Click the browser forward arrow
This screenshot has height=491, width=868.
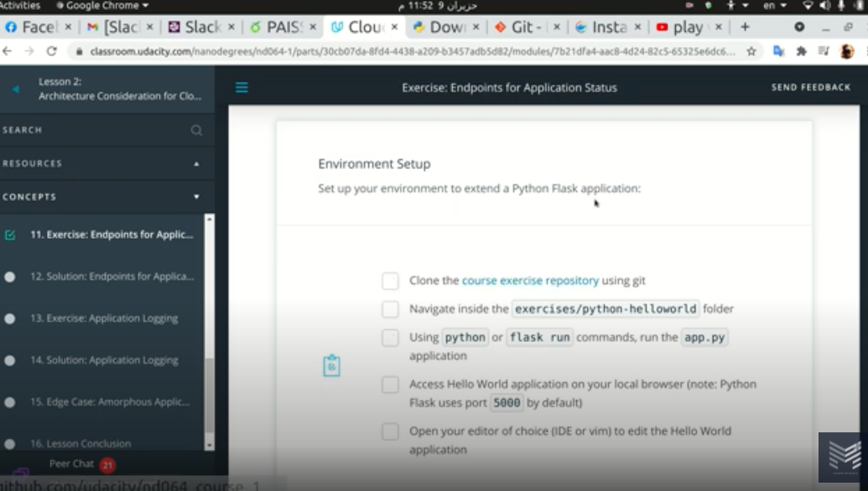29,51
